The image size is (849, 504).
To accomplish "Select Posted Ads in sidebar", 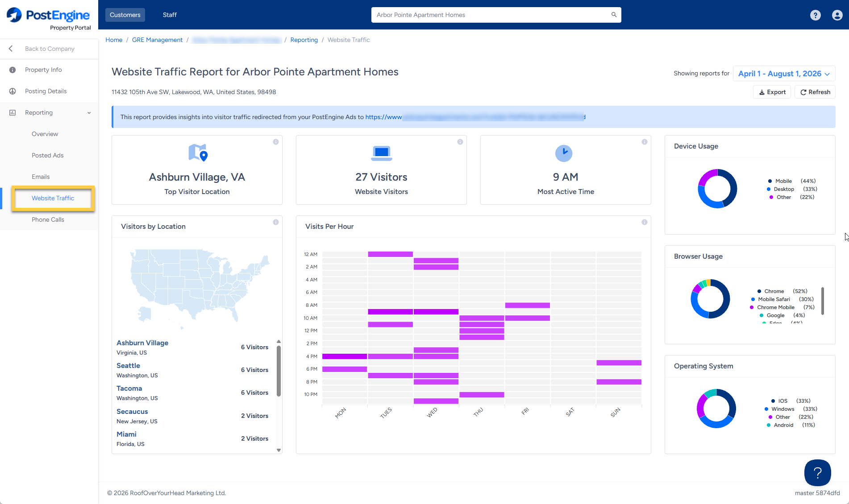I will pos(47,155).
